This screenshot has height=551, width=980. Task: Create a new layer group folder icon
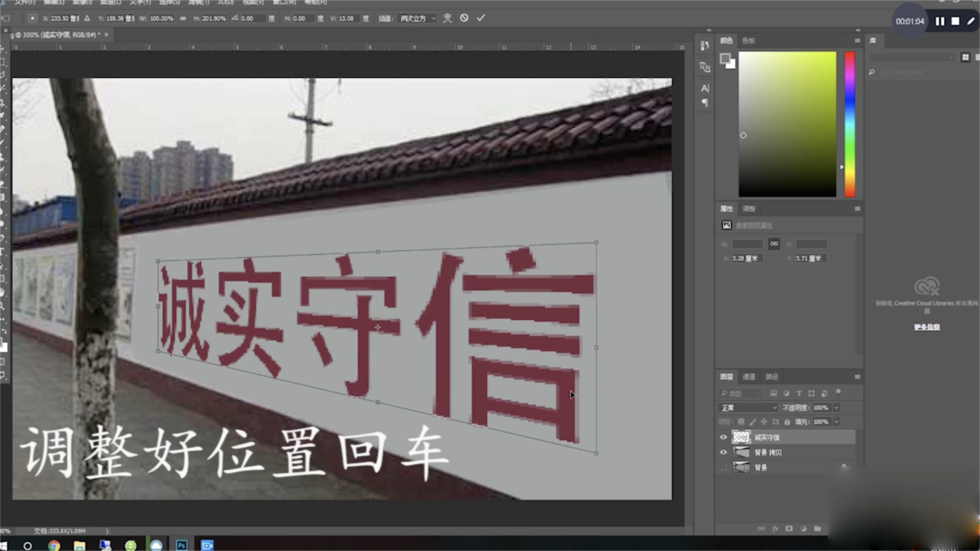pos(818,529)
